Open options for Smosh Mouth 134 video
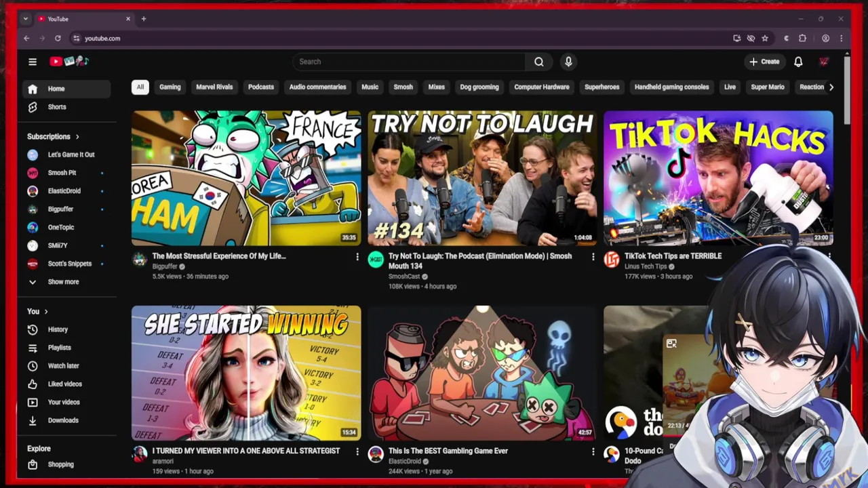The image size is (868, 488). click(593, 257)
